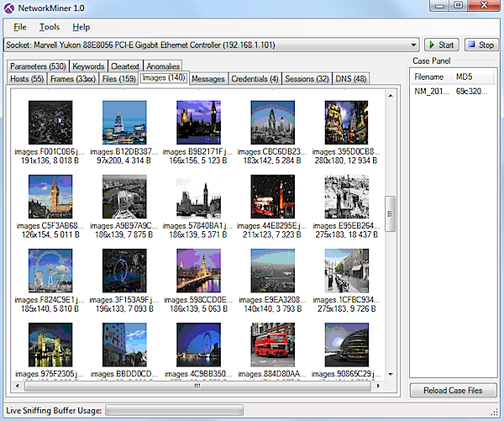Click the 69c320... MD5 hash value
504x421 pixels.
[x=471, y=92]
